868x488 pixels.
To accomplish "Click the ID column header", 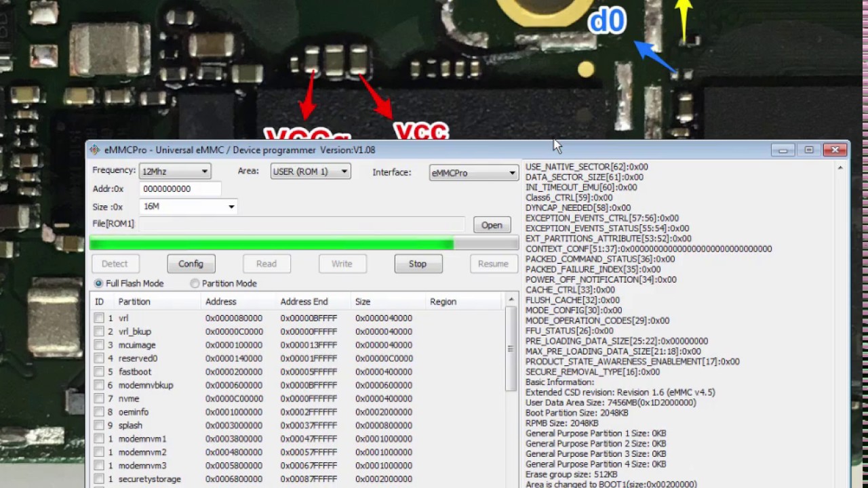I will 102,302.
